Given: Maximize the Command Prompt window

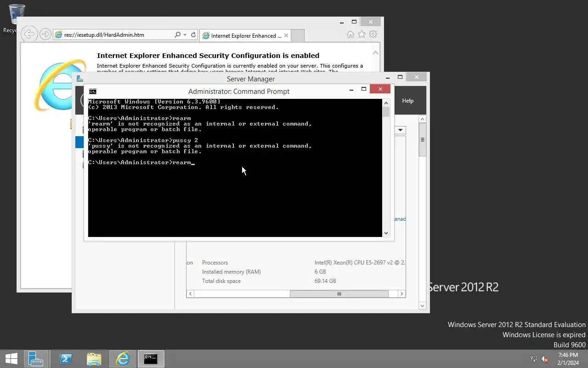Looking at the screenshot, I should click(x=364, y=89).
